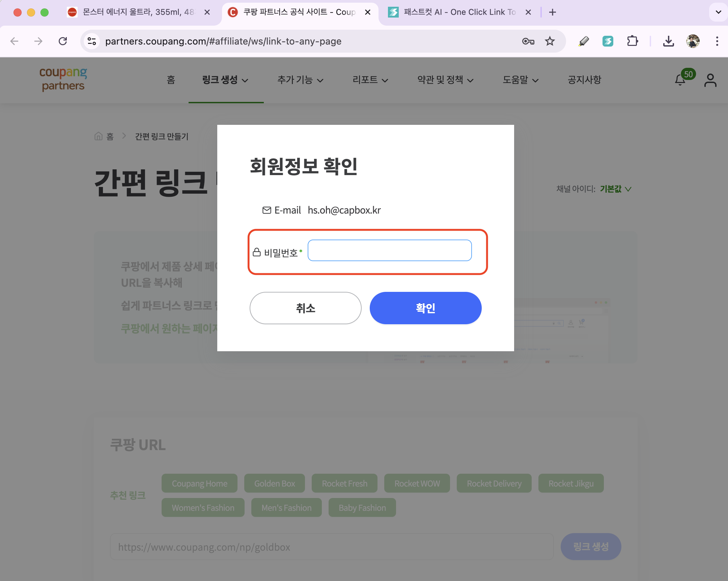728x581 pixels.
Task: Expand the 링크 생성 menu
Action: pyautogui.click(x=225, y=80)
